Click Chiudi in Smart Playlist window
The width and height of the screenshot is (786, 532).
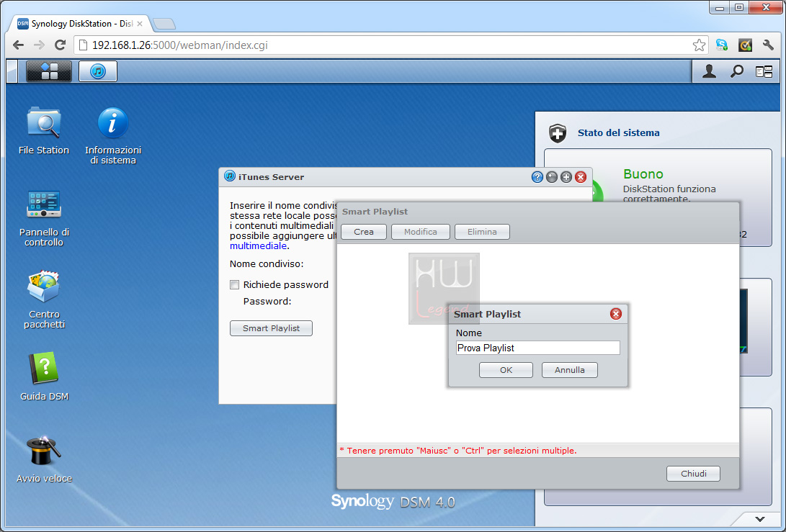click(693, 474)
